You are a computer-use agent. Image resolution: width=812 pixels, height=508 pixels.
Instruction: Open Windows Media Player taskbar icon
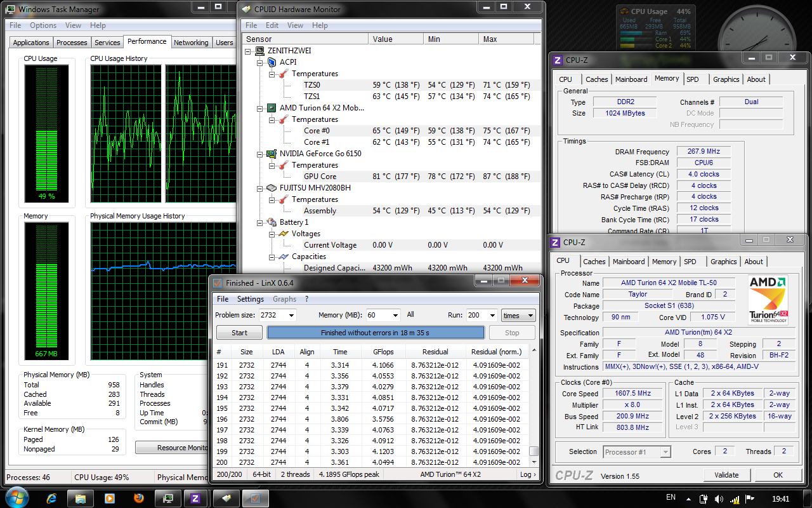(110, 498)
